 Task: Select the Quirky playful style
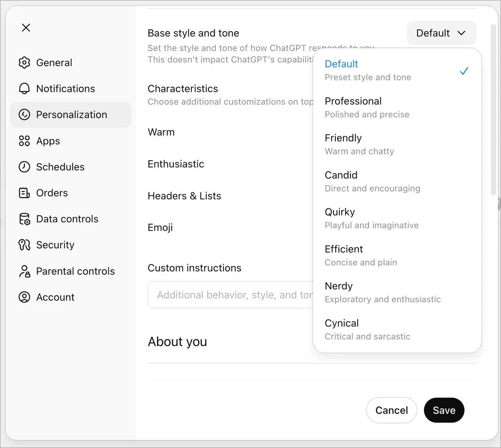pyautogui.click(x=371, y=218)
